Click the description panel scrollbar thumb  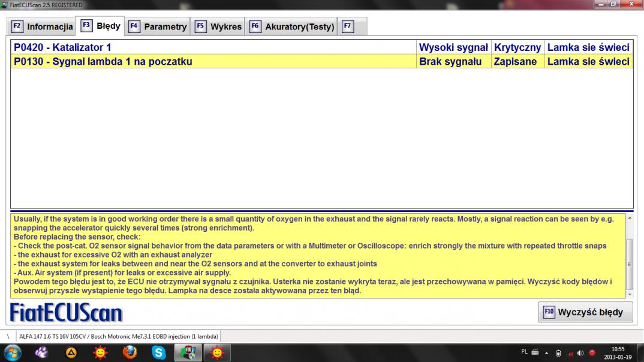click(629, 264)
